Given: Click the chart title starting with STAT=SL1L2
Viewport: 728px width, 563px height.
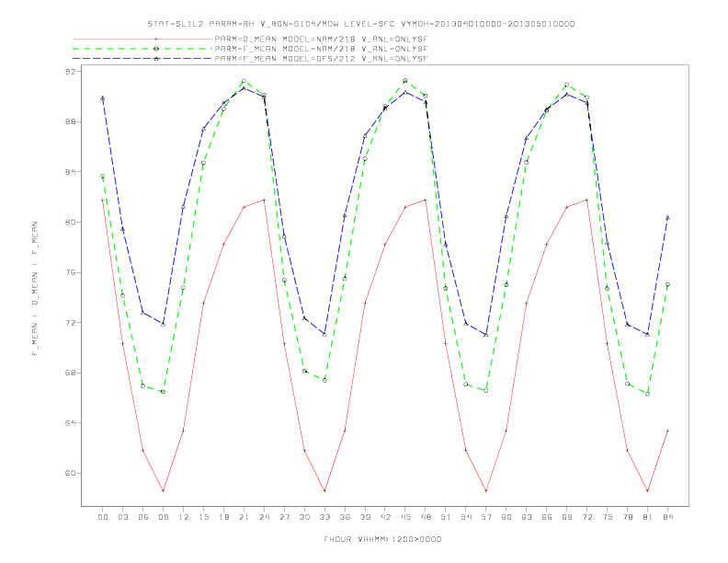Looking at the screenshot, I should tap(360, 24).
